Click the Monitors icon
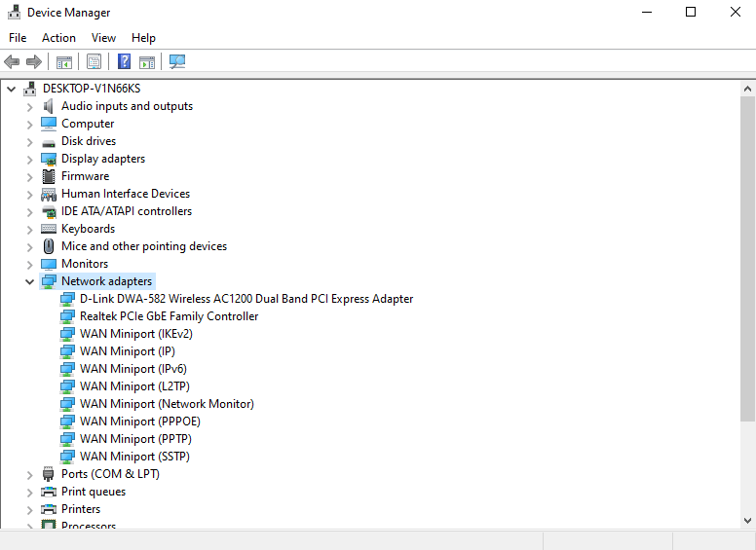The height and width of the screenshot is (550, 756). [48, 264]
